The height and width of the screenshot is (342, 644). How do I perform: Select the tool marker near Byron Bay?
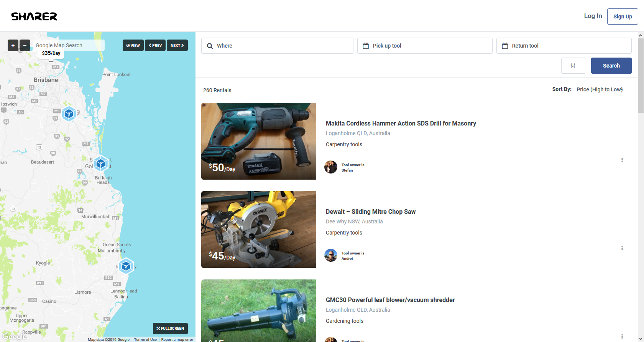126,266
